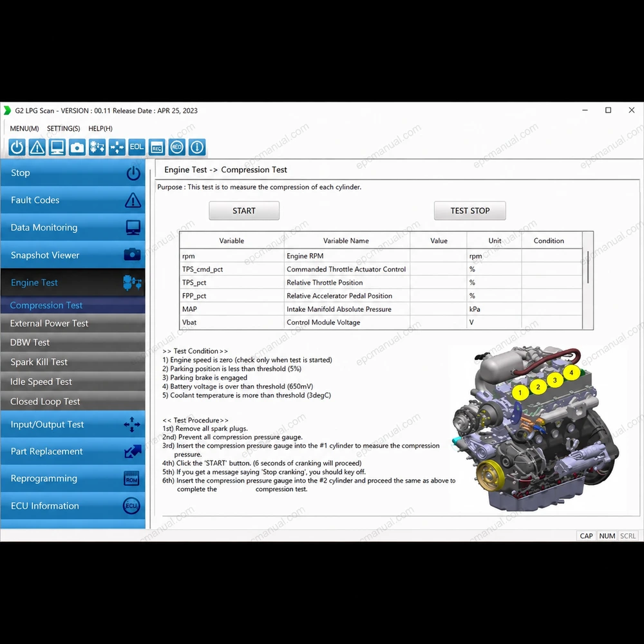Open the MENU(M) menu
Screen dimensions: 644x644
click(x=24, y=129)
